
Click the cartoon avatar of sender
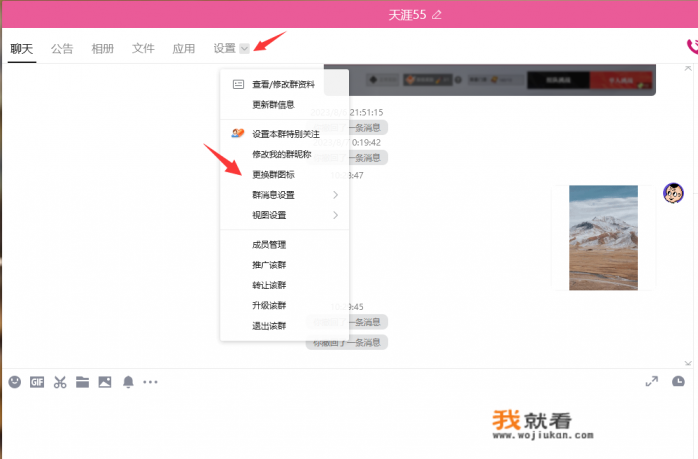point(673,193)
